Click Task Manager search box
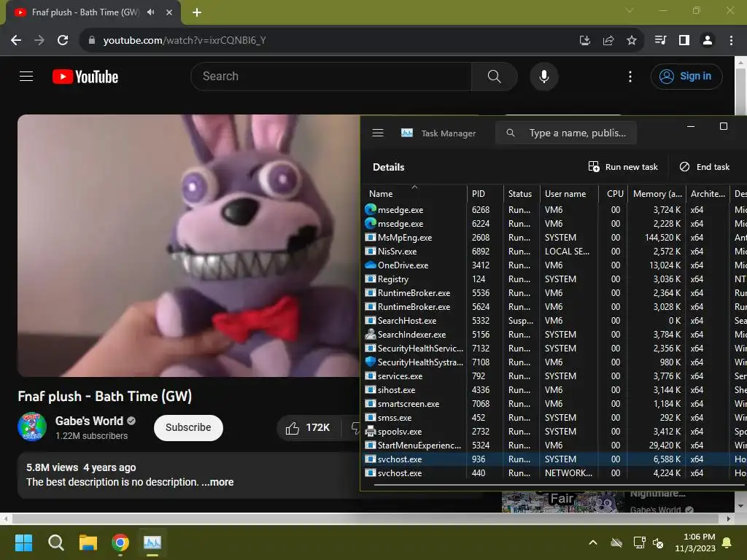The width and height of the screenshot is (747, 560). 566,133
